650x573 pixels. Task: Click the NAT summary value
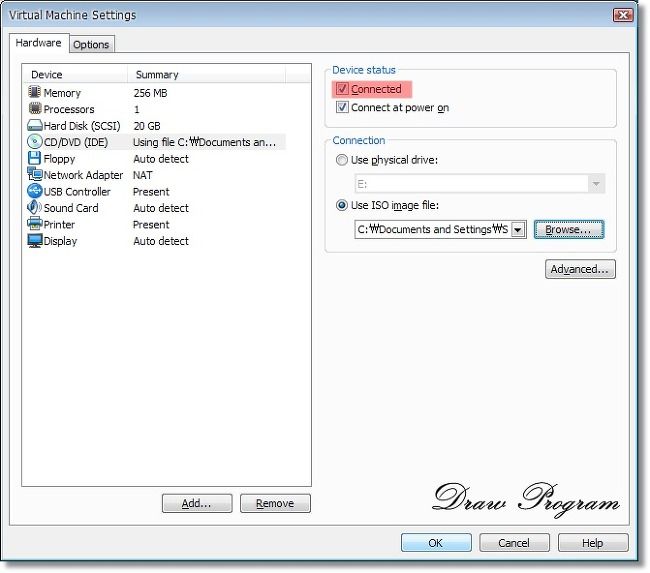(x=143, y=175)
